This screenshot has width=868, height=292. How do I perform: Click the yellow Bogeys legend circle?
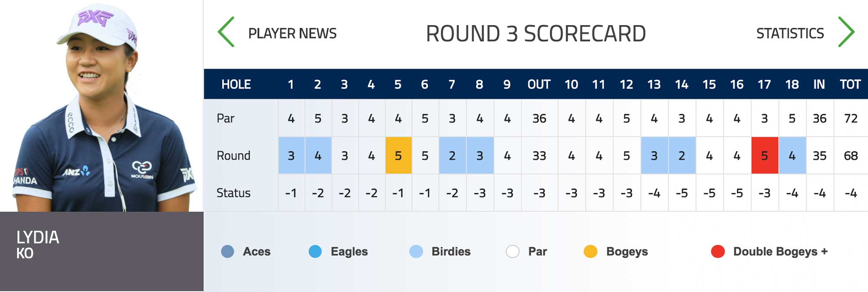pos(590,252)
